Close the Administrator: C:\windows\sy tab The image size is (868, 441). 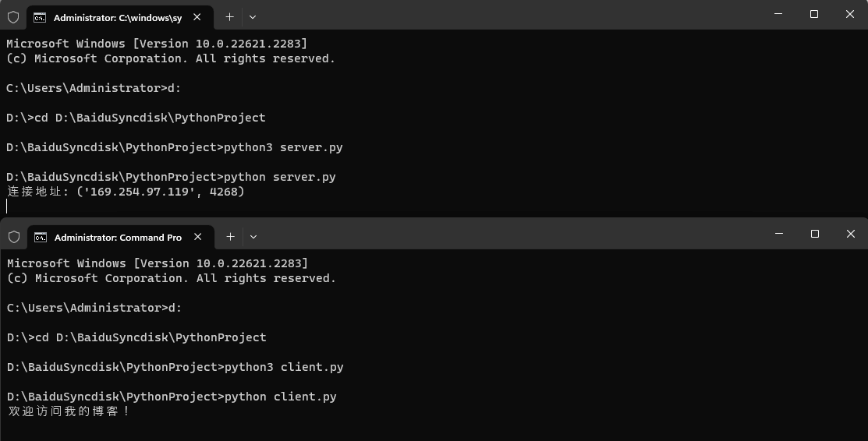[197, 17]
